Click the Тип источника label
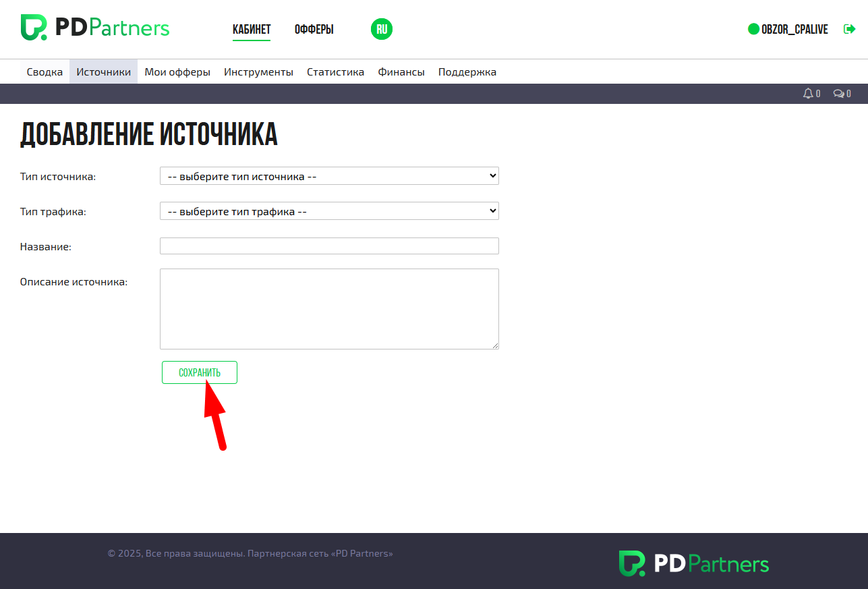Image resolution: width=868 pixels, height=589 pixels. 58,176
